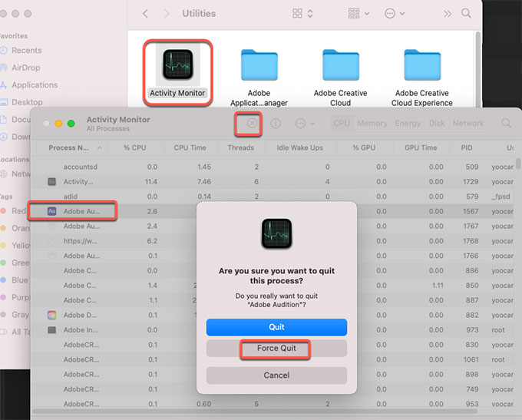Show more Finder toolbar items
Image resolution: width=522 pixels, height=420 pixels.
[x=448, y=14]
